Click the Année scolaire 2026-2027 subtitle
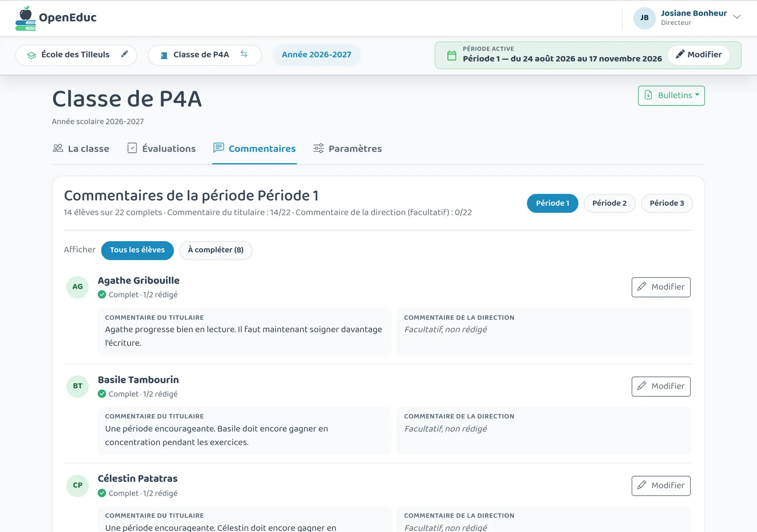Viewport: 757px width, 532px height. pos(98,122)
